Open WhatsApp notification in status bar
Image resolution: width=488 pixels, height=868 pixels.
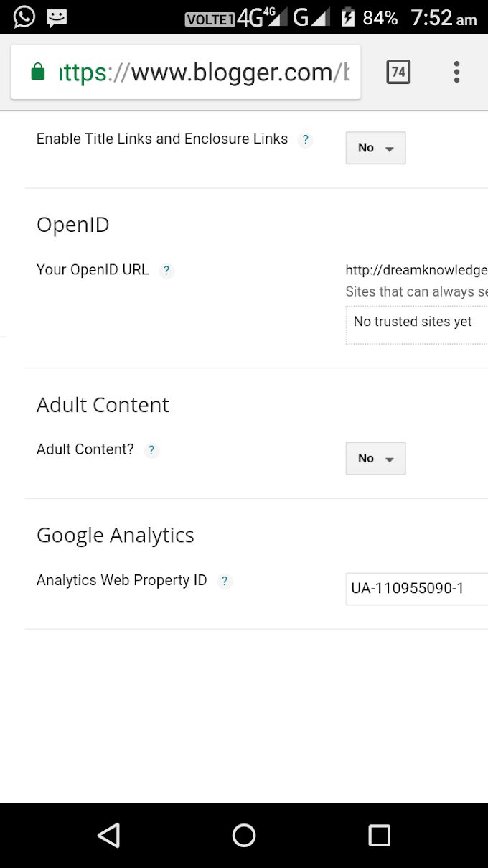(24, 17)
